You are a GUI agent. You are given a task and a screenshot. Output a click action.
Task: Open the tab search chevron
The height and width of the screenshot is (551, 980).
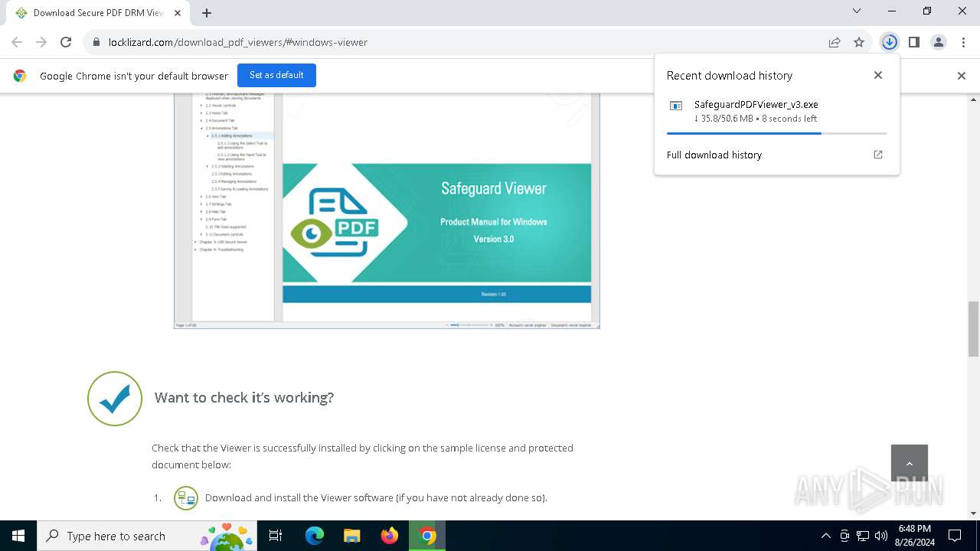coord(857,11)
